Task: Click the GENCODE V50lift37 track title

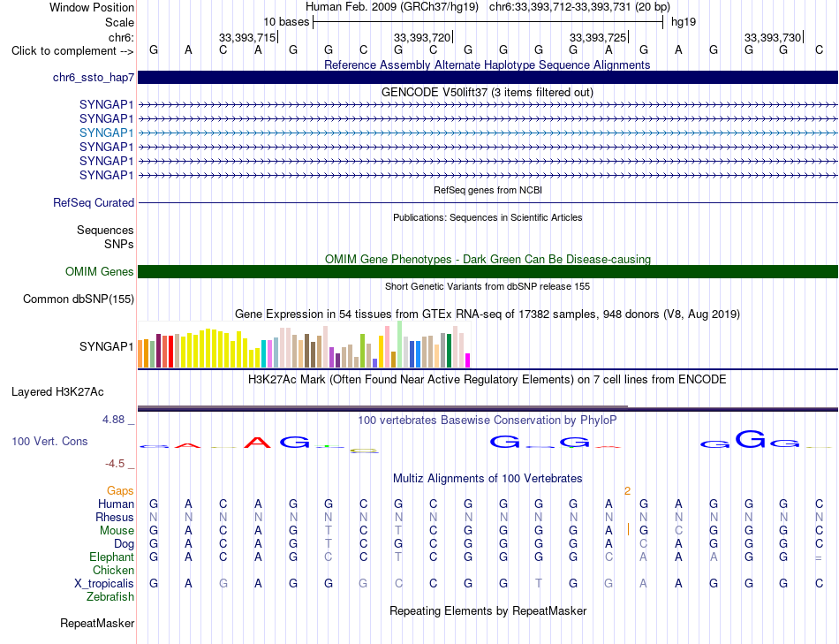Action: [x=488, y=93]
